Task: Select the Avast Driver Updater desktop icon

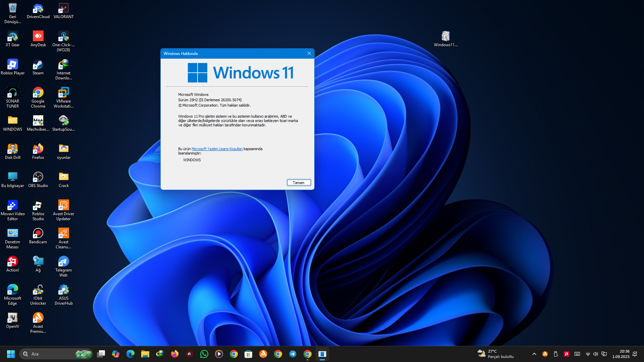Action: [64, 210]
